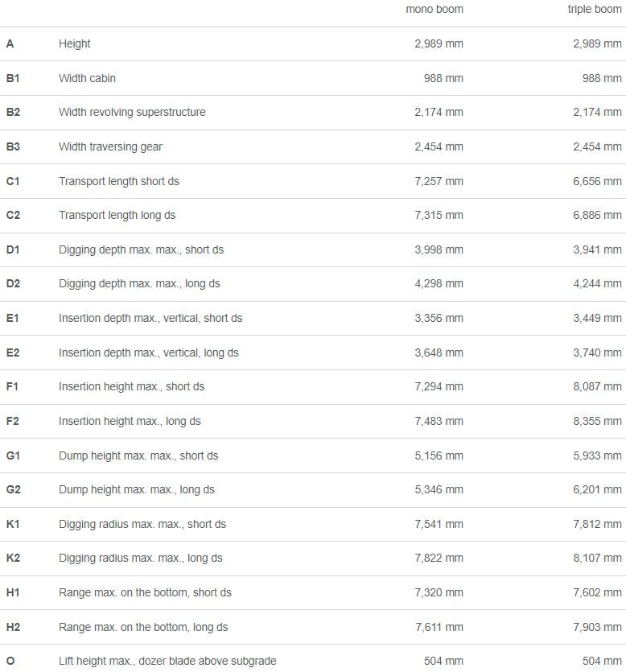
Task: Select Range max. on the bottom, short ds
Action: pos(145,592)
